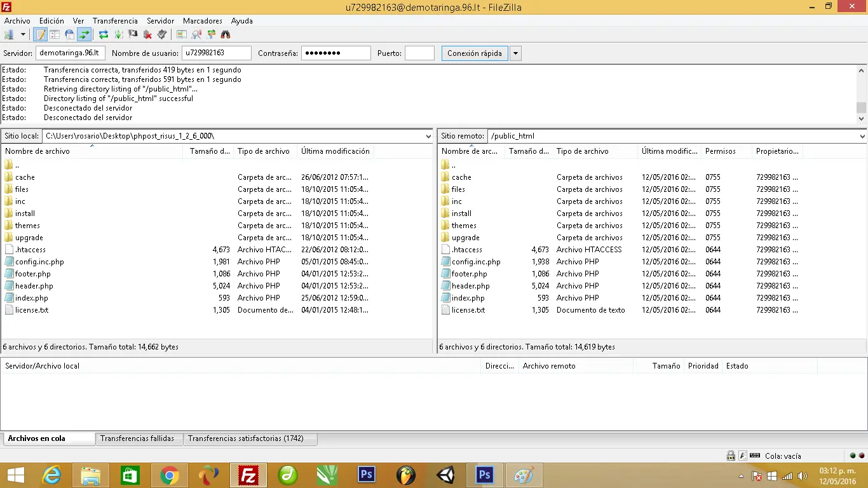The width and height of the screenshot is (868, 488).
Task: Select index.php file icon in remote pane
Action: tap(445, 298)
